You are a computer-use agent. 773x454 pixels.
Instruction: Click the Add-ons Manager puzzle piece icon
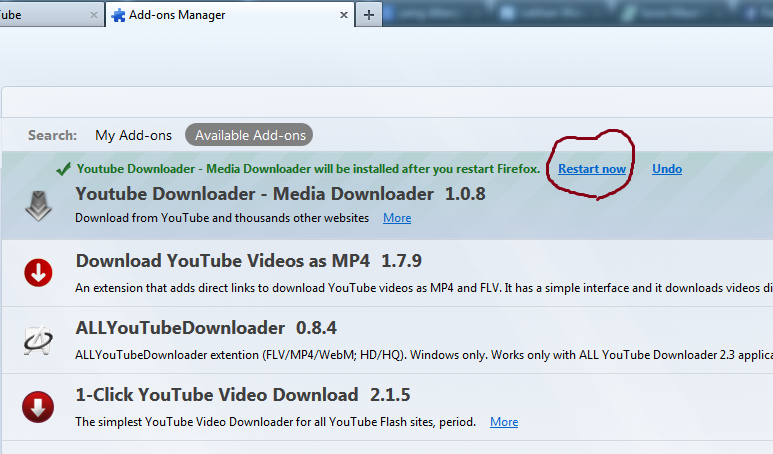tap(118, 15)
